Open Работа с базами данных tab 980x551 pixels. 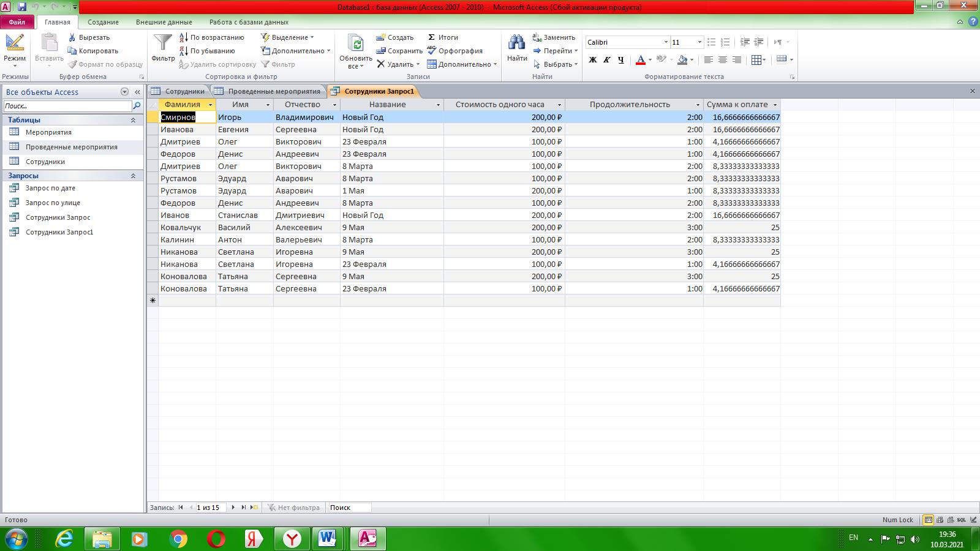pyautogui.click(x=249, y=22)
